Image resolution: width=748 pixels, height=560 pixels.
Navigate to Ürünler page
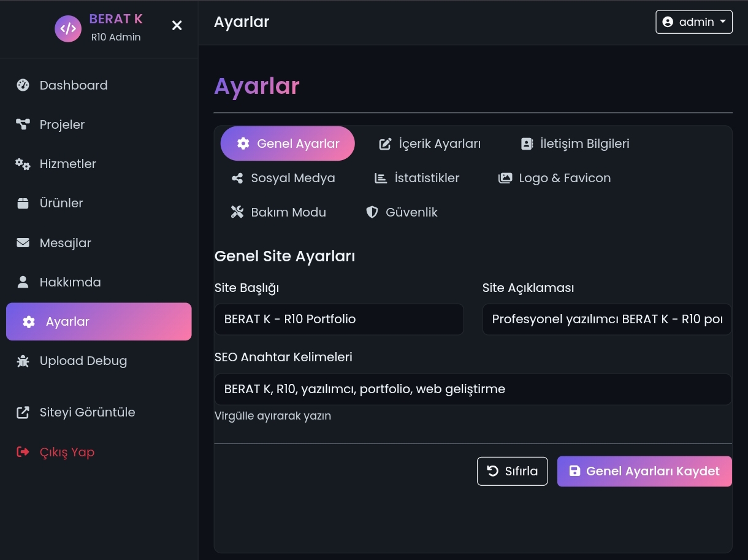pyautogui.click(x=99, y=203)
